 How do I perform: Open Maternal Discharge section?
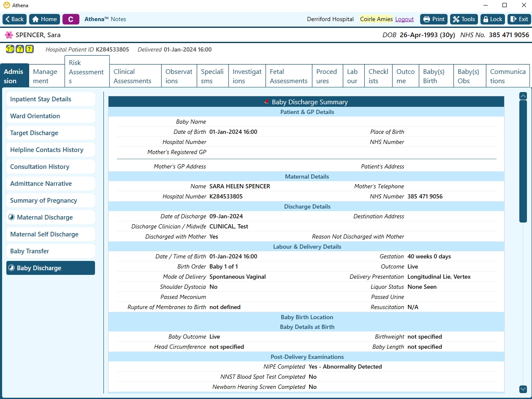[x=51, y=217]
